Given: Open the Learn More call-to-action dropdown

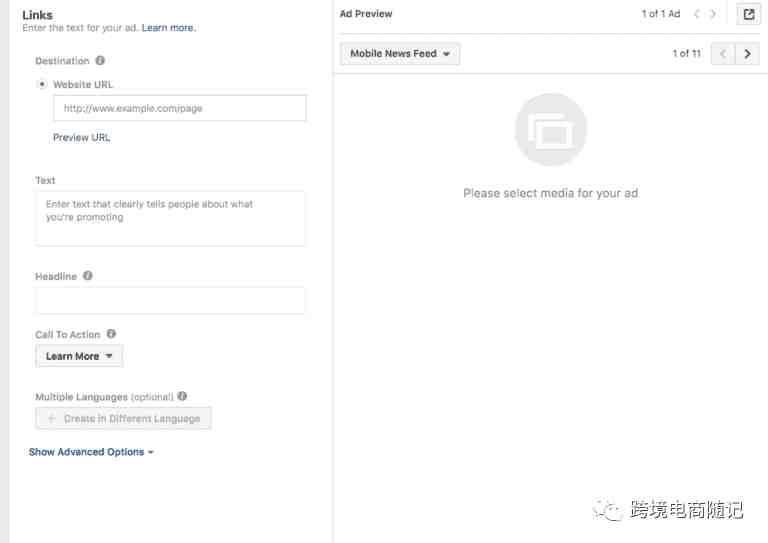Looking at the screenshot, I should [79, 356].
